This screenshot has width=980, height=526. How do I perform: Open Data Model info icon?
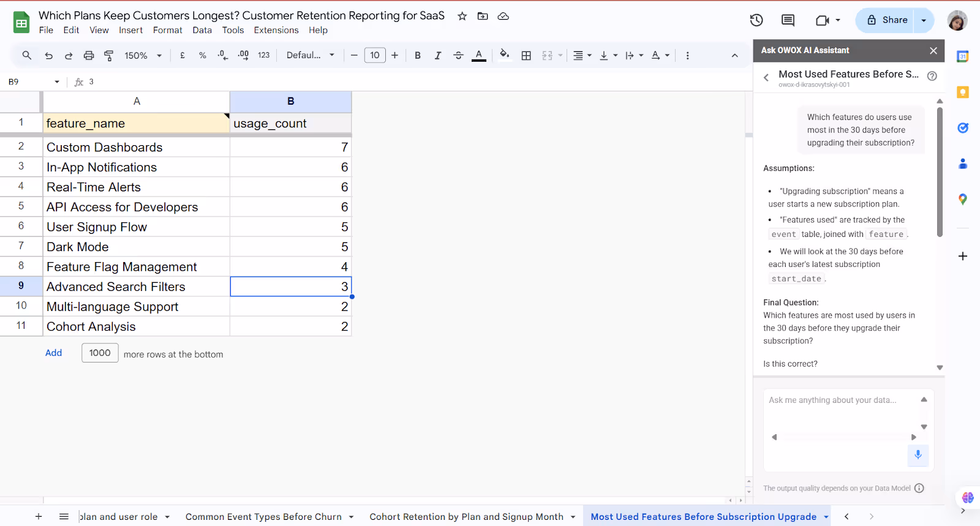919,488
